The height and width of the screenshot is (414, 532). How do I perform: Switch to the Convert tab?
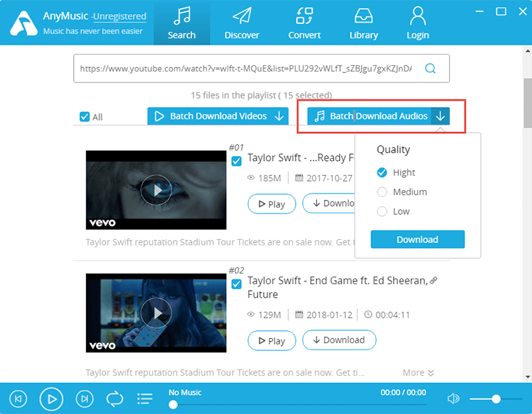point(304,23)
